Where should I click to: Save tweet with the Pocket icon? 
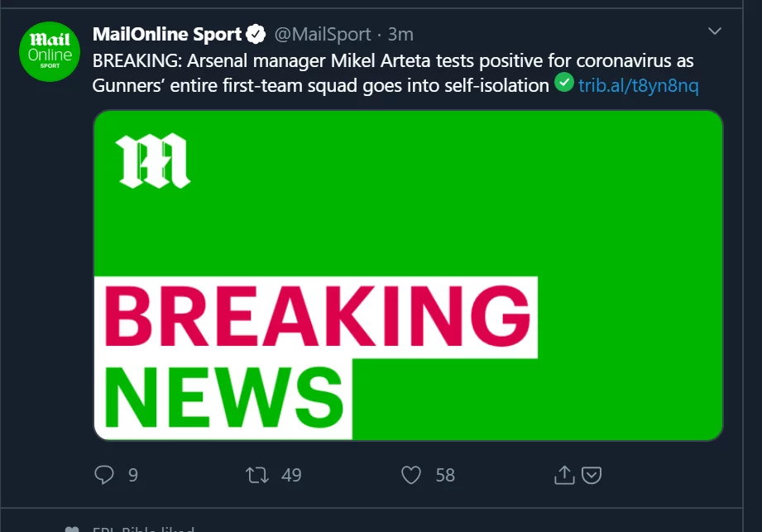click(x=592, y=475)
